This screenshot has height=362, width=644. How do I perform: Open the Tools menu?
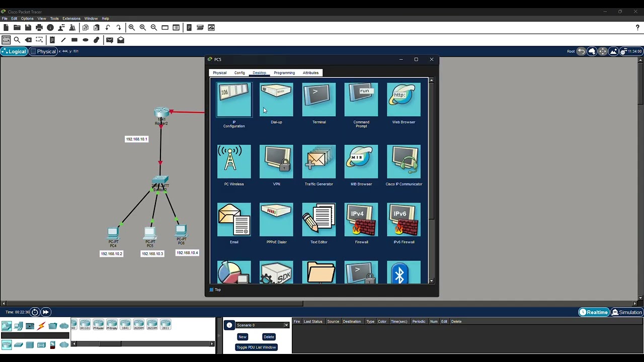(54, 19)
